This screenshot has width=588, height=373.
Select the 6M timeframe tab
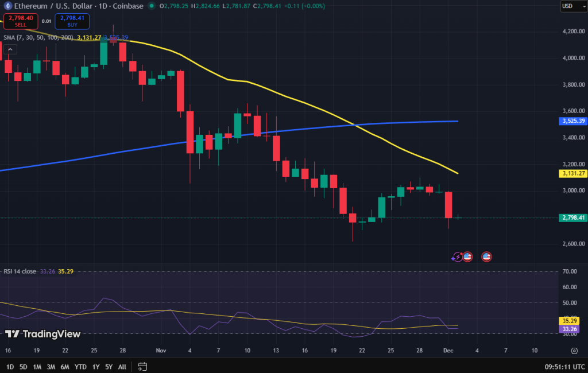[x=65, y=366]
